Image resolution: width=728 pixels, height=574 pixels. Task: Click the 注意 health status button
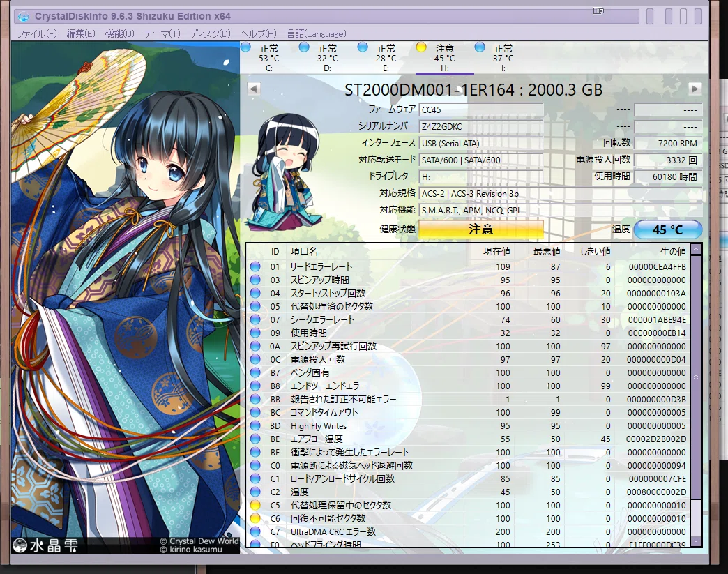(481, 229)
